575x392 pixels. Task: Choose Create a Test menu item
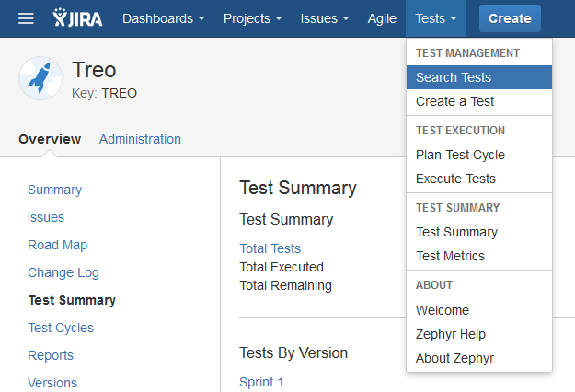click(454, 101)
